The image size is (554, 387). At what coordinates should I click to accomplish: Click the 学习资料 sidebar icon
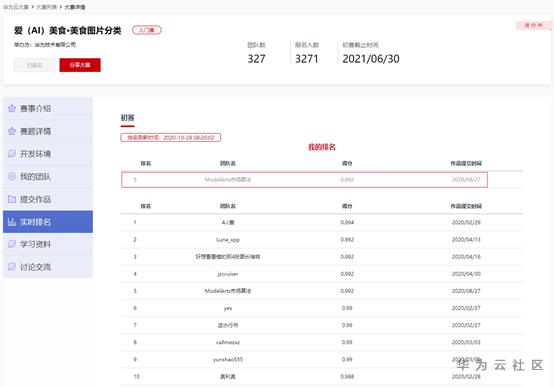coord(12,244)
